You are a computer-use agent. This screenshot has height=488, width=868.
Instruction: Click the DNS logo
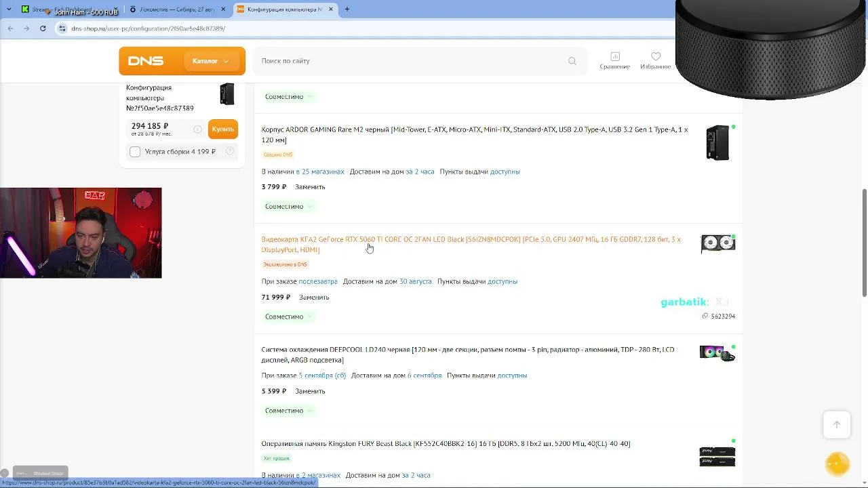click(x=146, y=61)
